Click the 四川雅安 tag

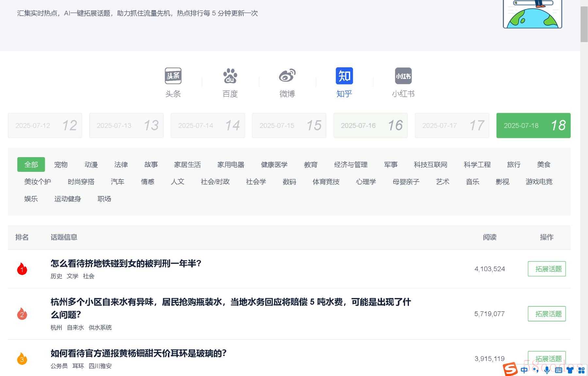pos(100,366)
